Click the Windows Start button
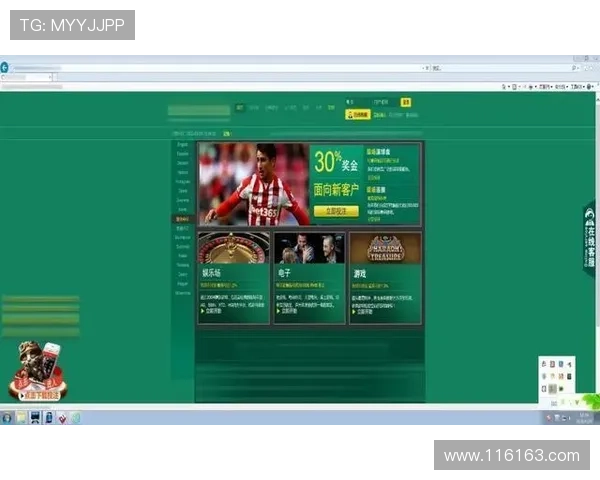The height and width of the screenshot is (480, 600). click(x=7, y=418)
